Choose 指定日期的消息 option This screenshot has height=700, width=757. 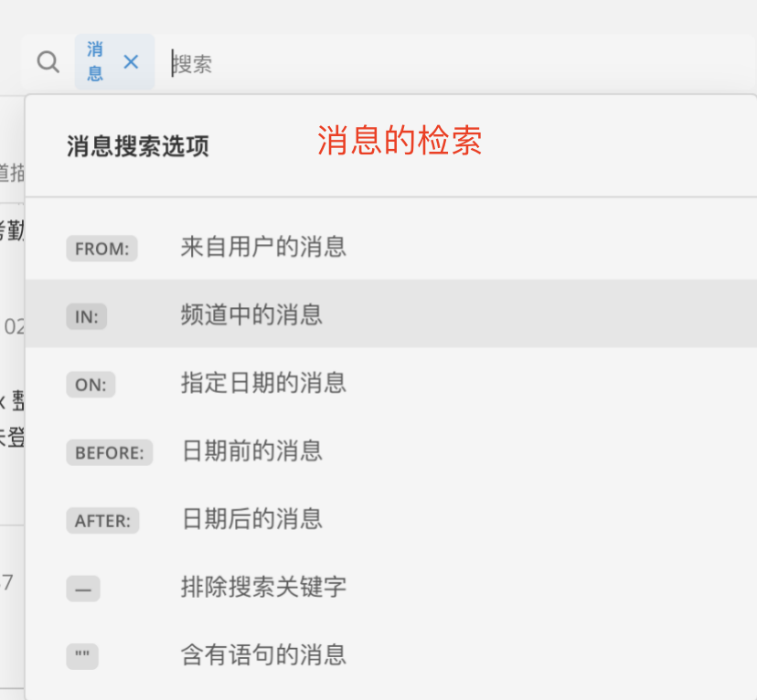tap(263, 383)
